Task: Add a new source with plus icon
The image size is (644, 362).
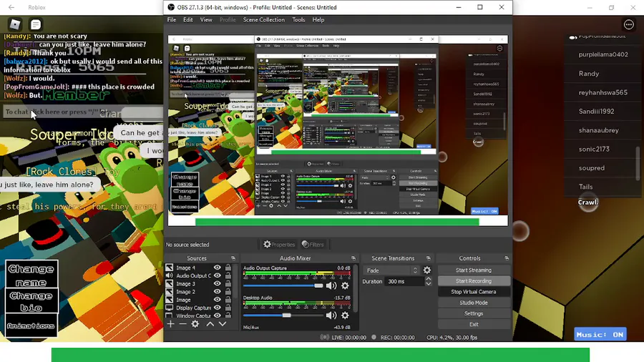Action: click(170, 324)
